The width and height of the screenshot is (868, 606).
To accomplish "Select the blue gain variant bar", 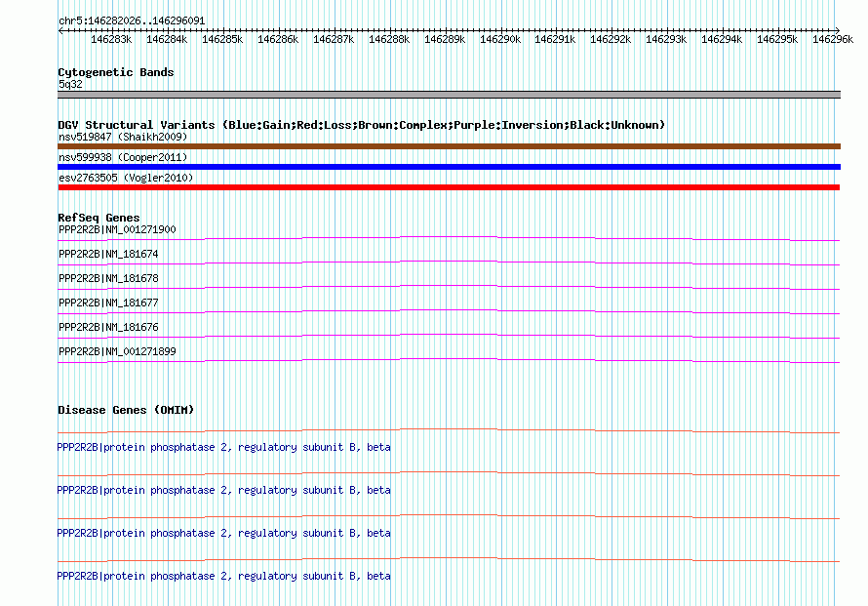I will pyautogui.click(x=449, y=167).
